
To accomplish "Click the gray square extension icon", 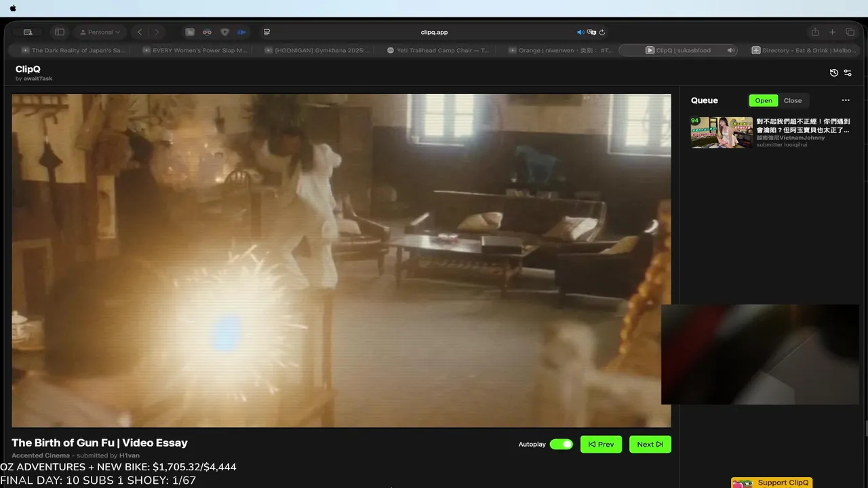I will pyautogui.click(x=190, y=32).
